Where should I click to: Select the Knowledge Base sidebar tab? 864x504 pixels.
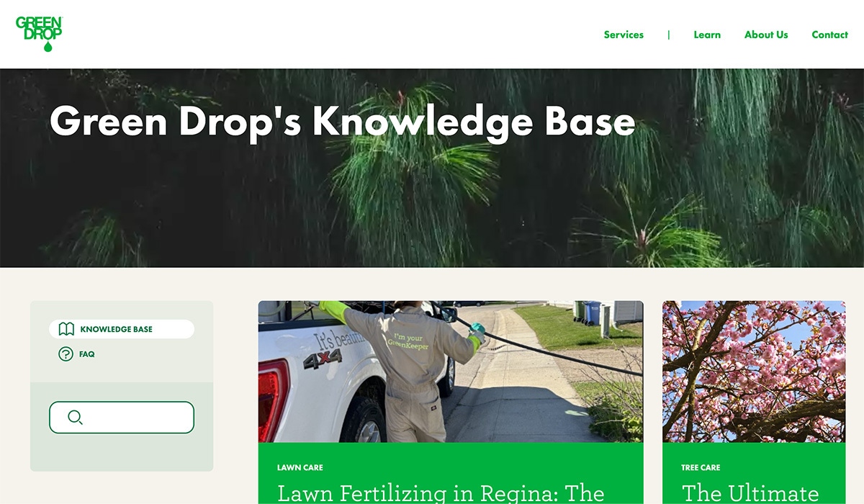[x=122, y=329]
